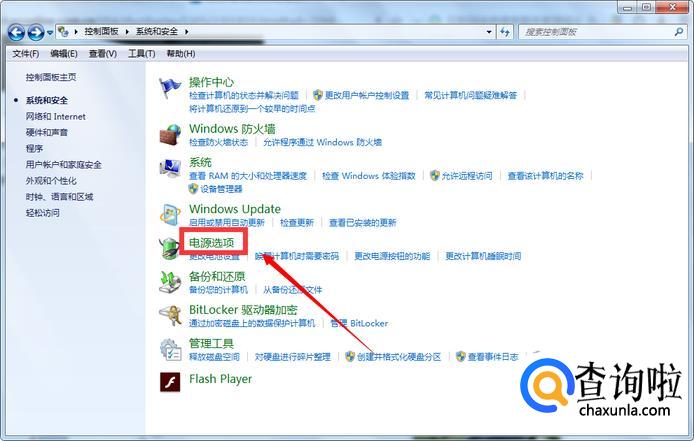Viewport: 694px width, 441px height.
Task: Select 时钟、语言和区域 in sidebar
Action: (59, 197)
